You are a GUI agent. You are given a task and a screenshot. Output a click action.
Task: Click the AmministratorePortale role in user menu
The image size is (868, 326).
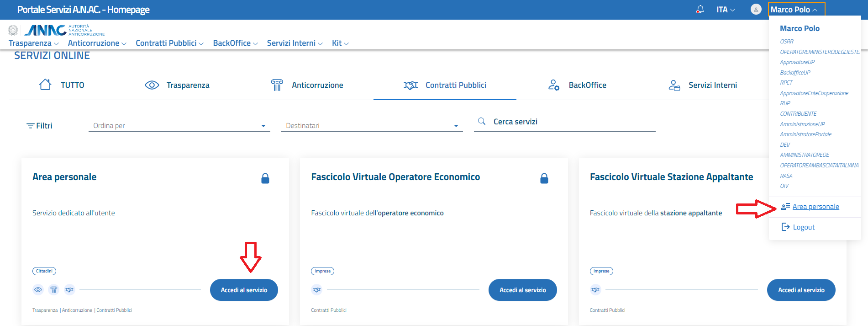point(806,134)
